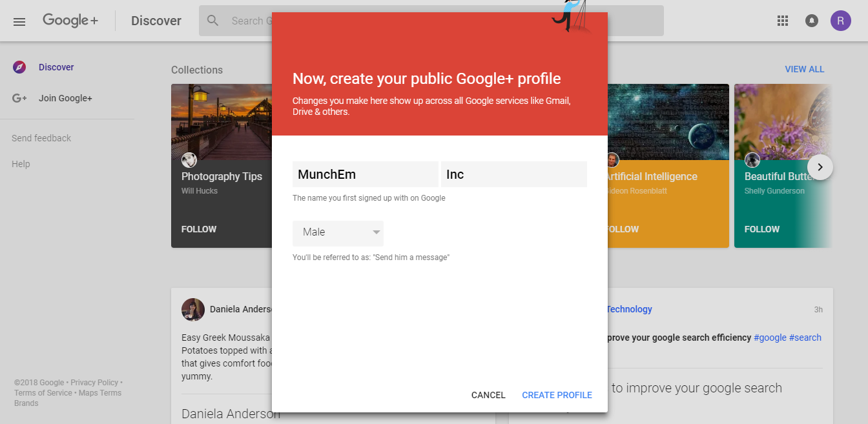Click avatar on Artificial Intelligence card
Viewport: 868px width, 424px height.
pos(612,160)
